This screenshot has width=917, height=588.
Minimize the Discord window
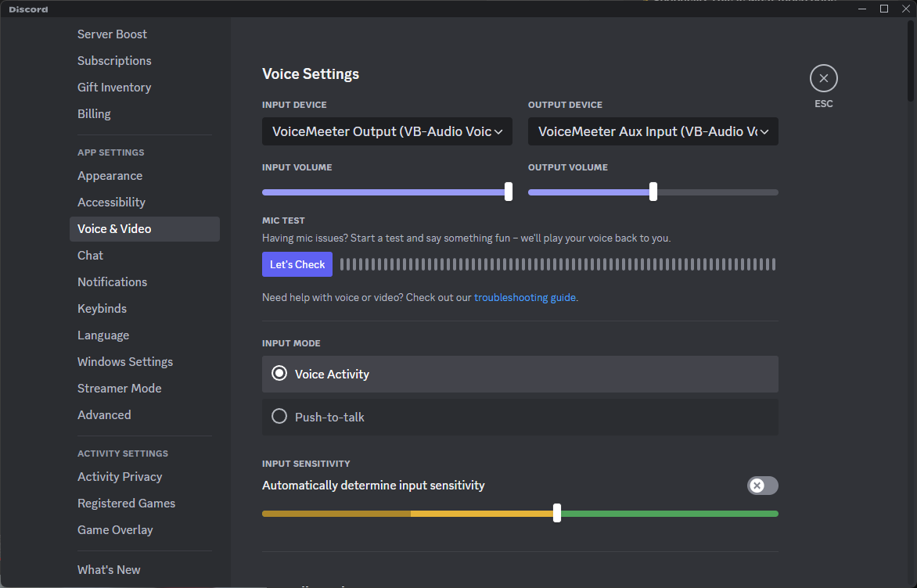click(863, 9)
